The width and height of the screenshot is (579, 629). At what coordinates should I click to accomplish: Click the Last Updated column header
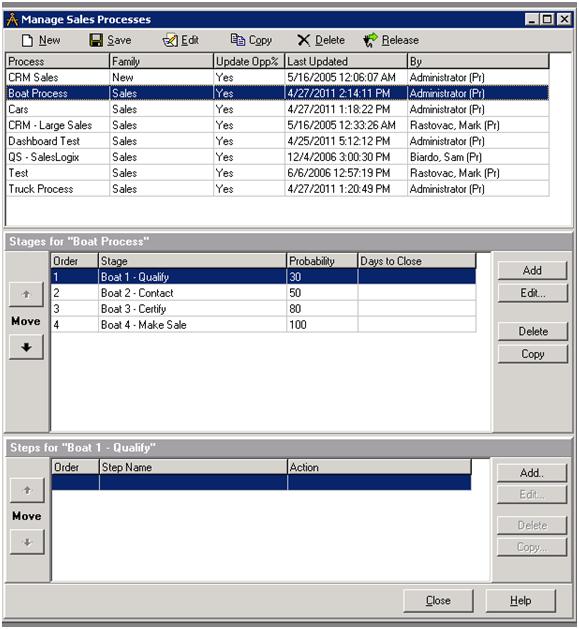[346, 61]
